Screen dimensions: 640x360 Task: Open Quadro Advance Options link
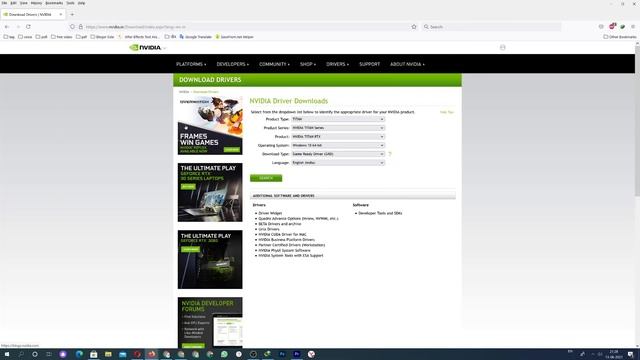[x=298, y=218]
